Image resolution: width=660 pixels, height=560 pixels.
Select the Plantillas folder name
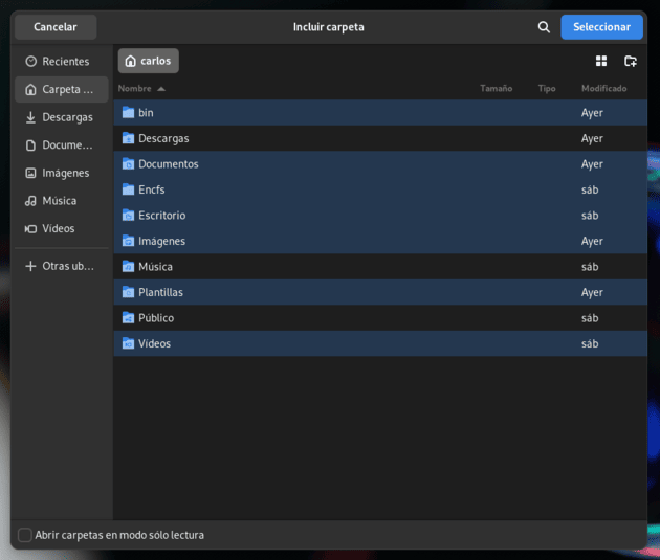[160, 292]
